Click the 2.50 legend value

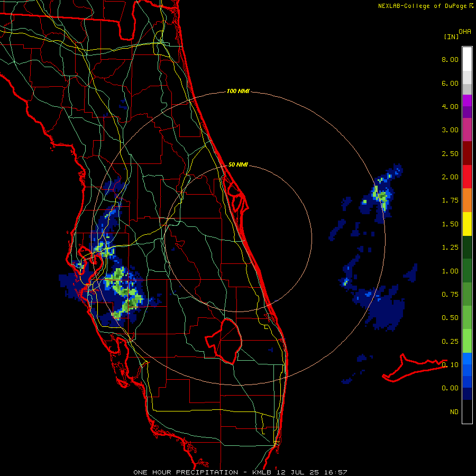coord(450,153)
